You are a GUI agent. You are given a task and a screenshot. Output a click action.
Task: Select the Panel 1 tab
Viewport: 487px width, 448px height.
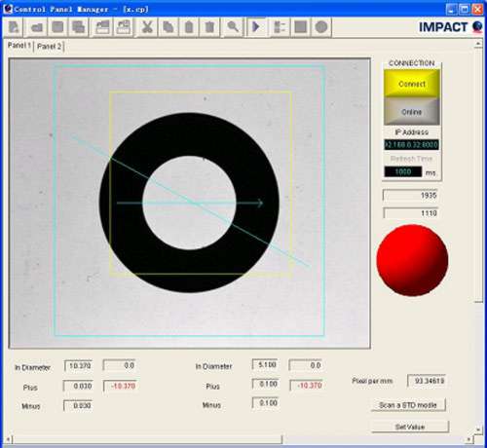19,46
